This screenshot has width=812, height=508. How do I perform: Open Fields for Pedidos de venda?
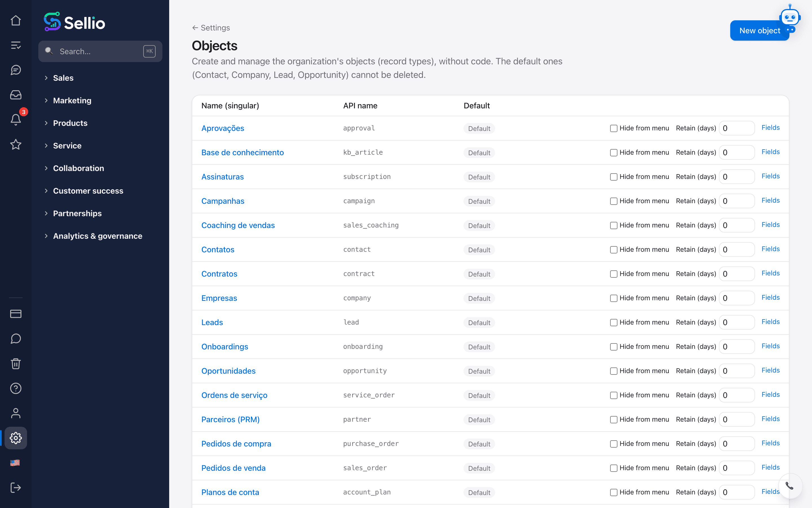(770, 467)
